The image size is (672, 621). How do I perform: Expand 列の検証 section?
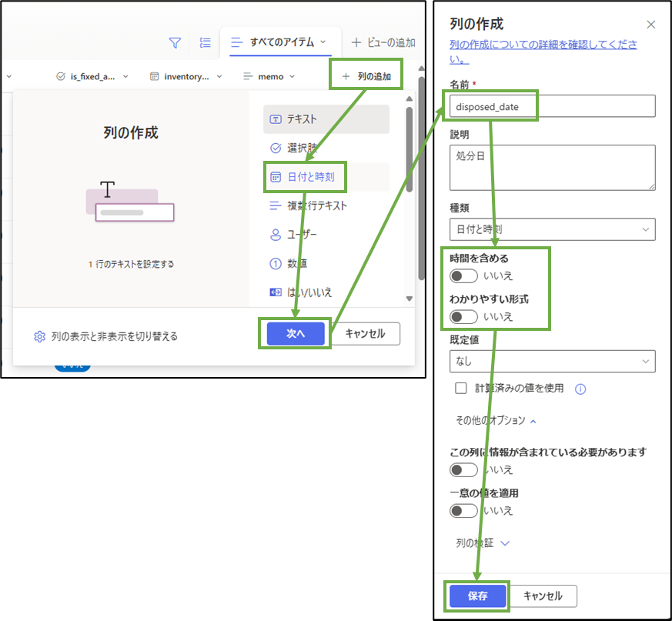tap(483, 543)
